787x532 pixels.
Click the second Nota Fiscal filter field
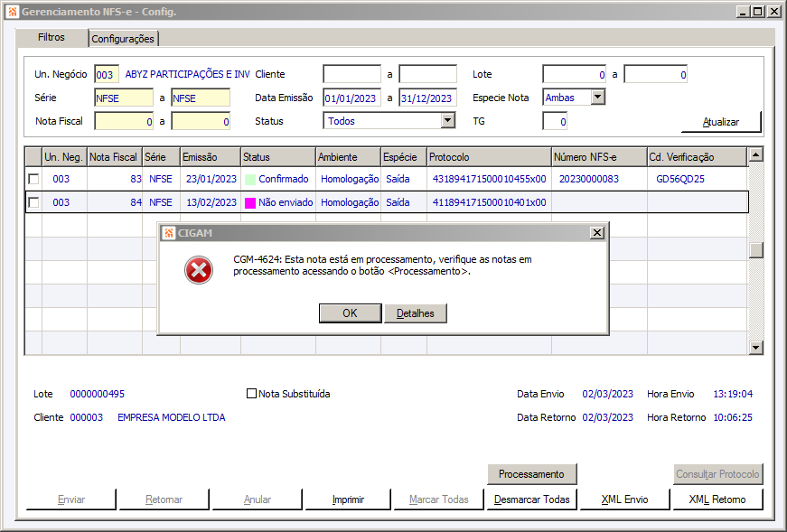coord(201,121)
